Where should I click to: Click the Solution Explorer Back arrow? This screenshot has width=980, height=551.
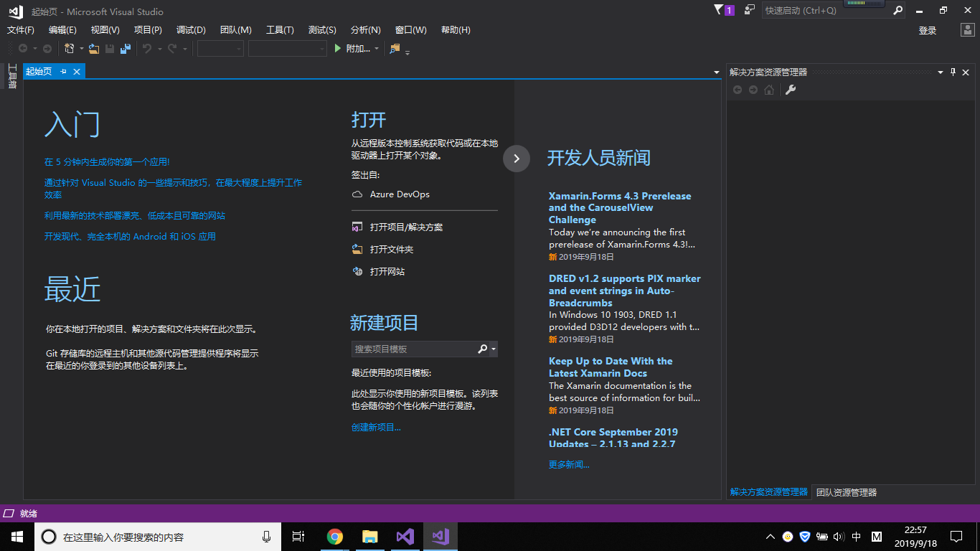[737, 90]
